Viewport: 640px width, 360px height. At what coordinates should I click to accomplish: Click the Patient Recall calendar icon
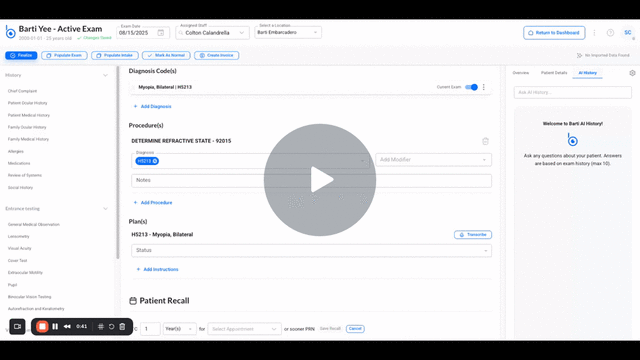pos(133,301)
